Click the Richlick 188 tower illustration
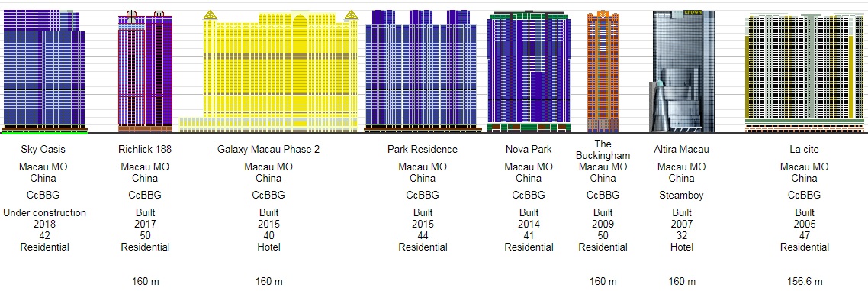Viewport: 868px width, 291px height. pyautogui.click(x=146, y=72)
